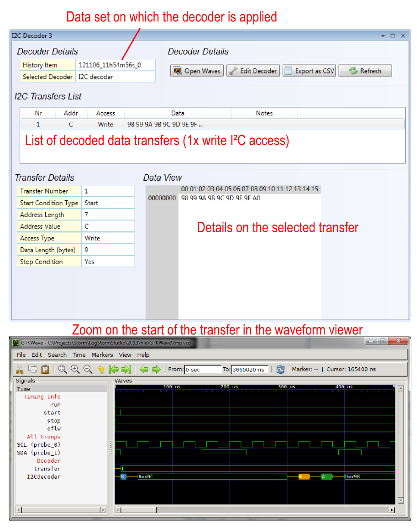Click the Export as CSV button
This screenshot has width=420, height=532.
pos(310,71)
